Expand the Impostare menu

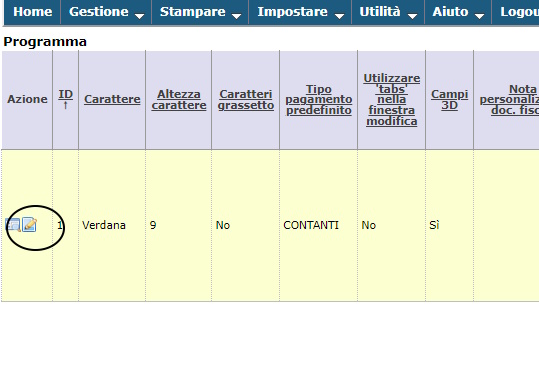300,12
